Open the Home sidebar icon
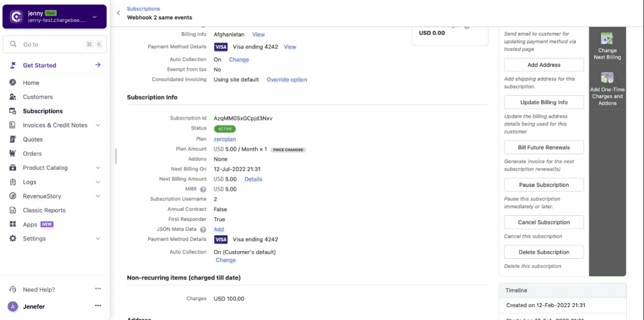 click(x=13, y=83)
